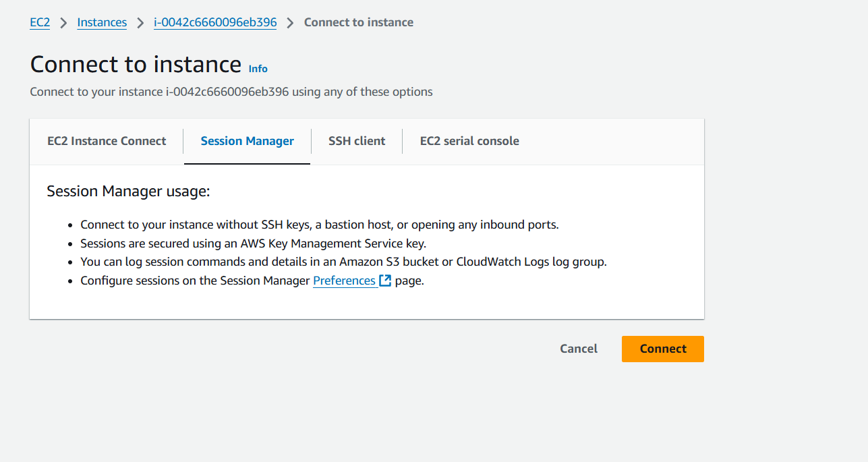The image size is (868, 462).
Task: Click the external link icon beside Preferences
Action: (x=385, y=281)
